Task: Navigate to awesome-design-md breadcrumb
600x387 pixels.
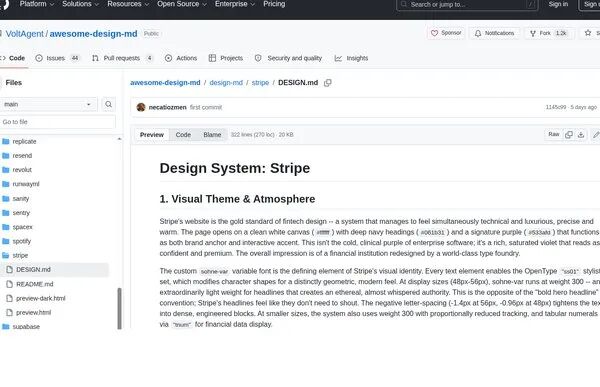Action: pos(165,83)
